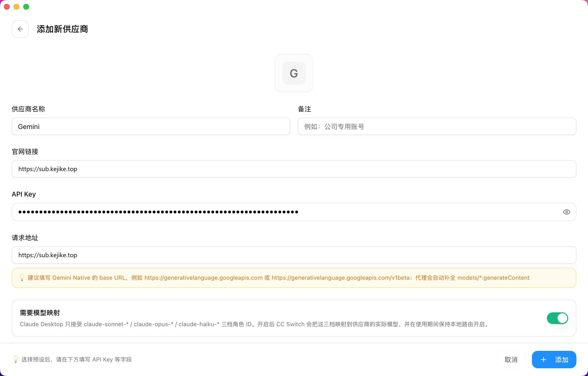The height and width of the screenshot is (376, 588).
Task: Click the back arrow button
Action: (x=20, y=29)
